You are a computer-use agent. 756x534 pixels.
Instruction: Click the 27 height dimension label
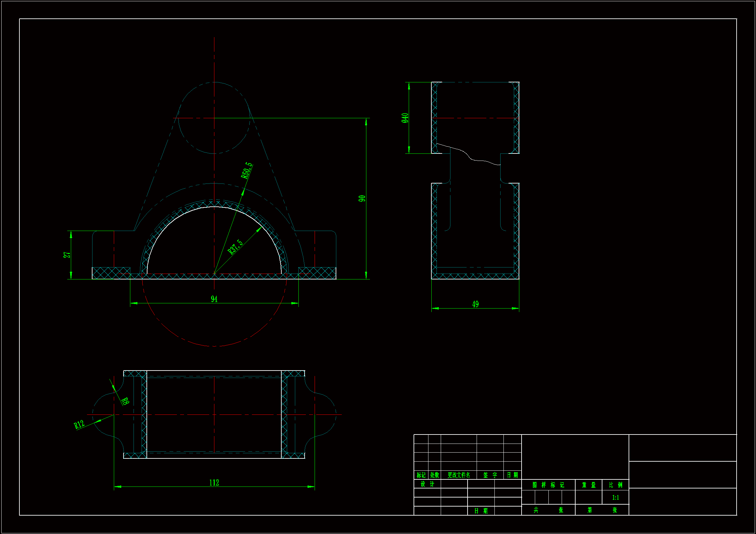(67, 255)
